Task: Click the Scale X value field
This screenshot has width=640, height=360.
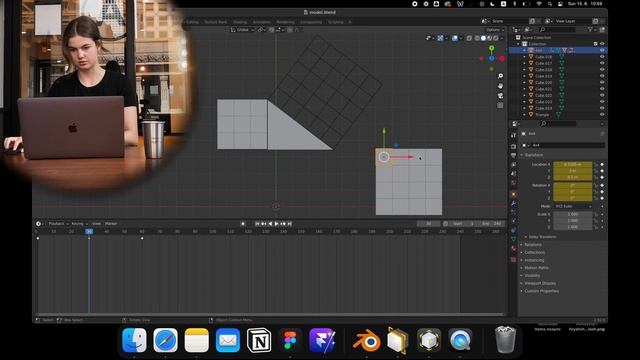Action: pos(573,214)
